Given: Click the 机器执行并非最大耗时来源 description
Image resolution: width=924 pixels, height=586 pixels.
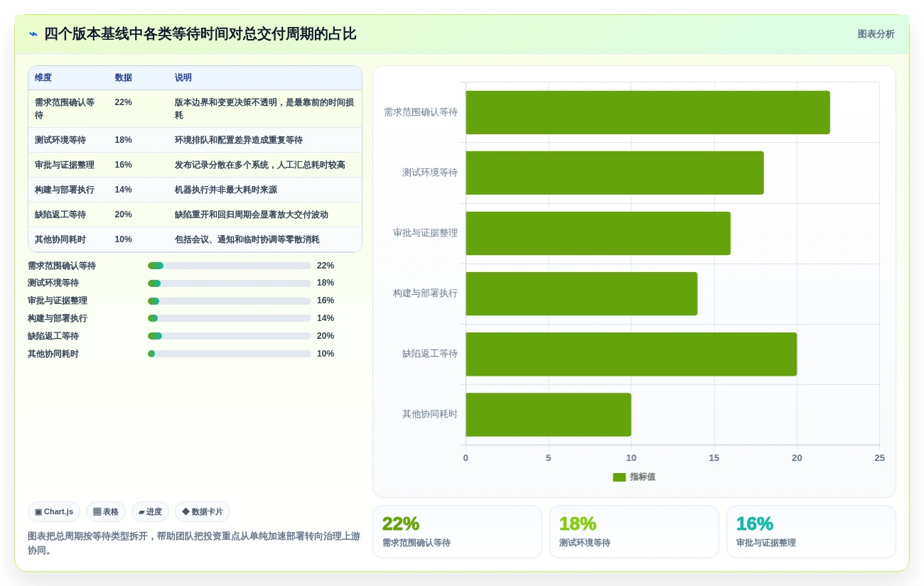Looking at the screenshot, I should click(x=226, y=190).
